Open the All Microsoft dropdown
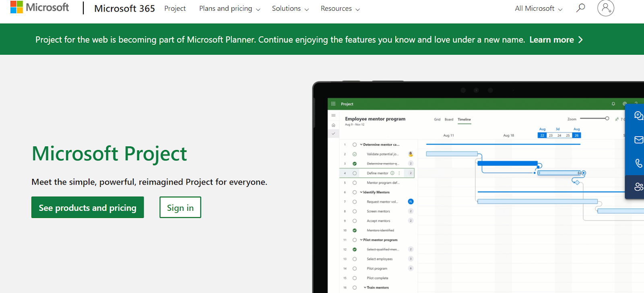 click(x=539, y=8)
